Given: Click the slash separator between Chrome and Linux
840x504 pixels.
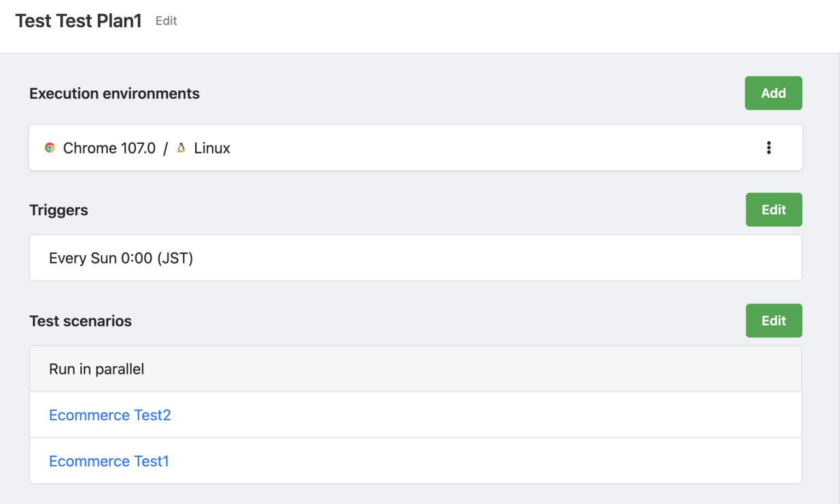Looking at the screenshot, I should tap(165, 148).
